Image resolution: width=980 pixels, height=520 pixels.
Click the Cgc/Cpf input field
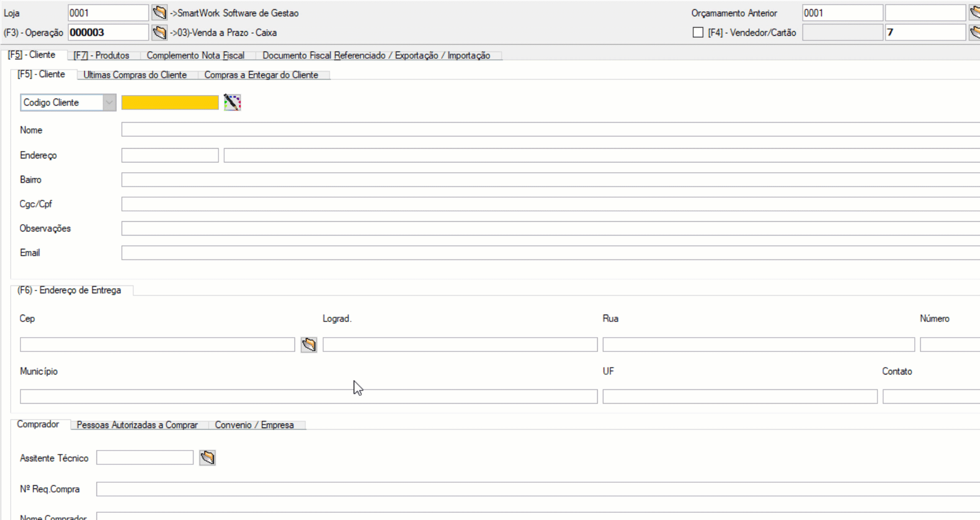pos(550,204)
